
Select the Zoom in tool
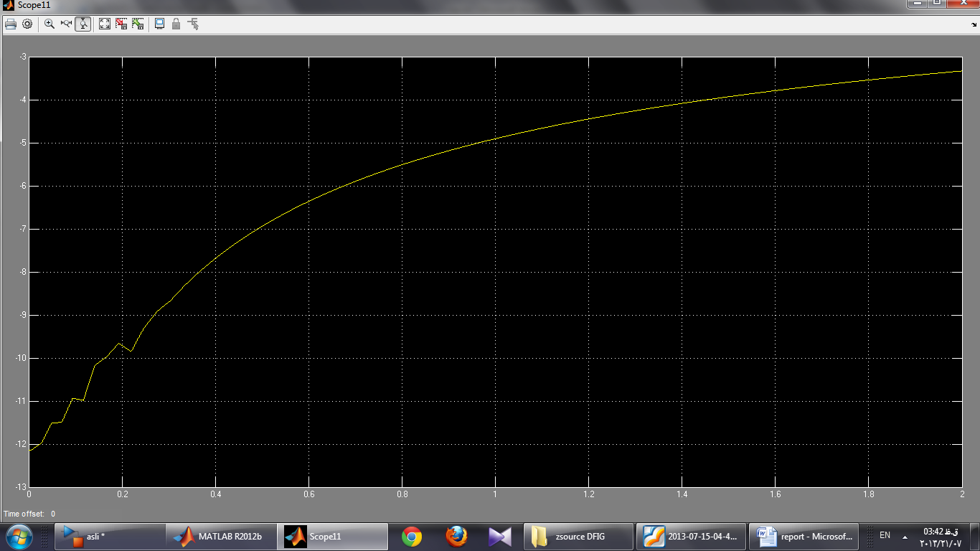(x=50, y=24)
